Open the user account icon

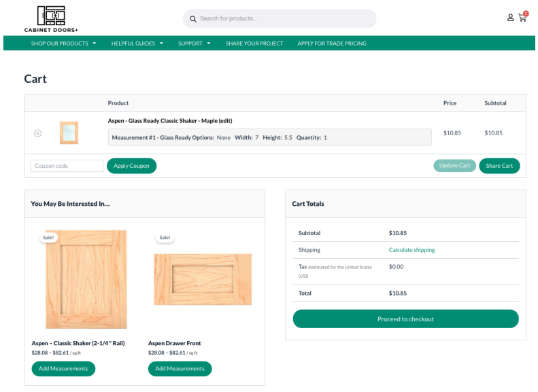pos(510,18)
